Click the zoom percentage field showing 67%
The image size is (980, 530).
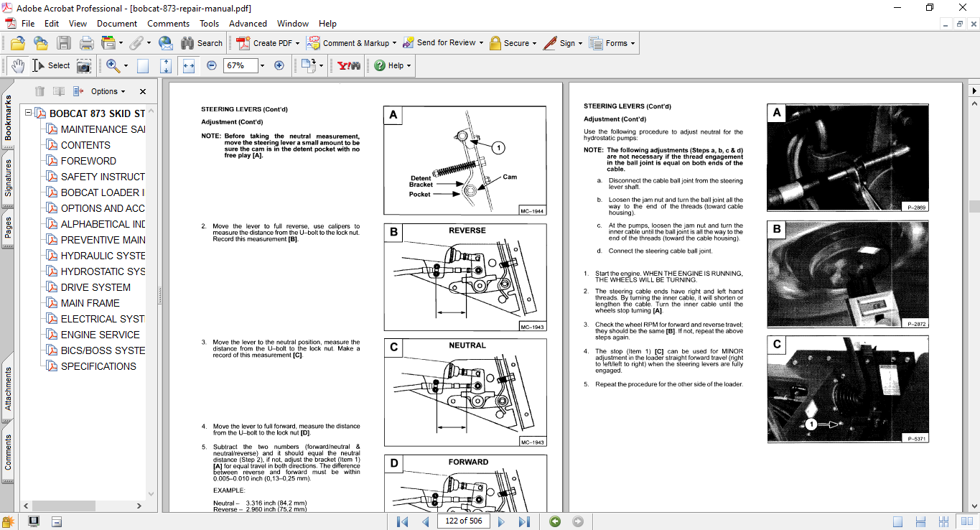pyautogui.click(x=240, y=65)
